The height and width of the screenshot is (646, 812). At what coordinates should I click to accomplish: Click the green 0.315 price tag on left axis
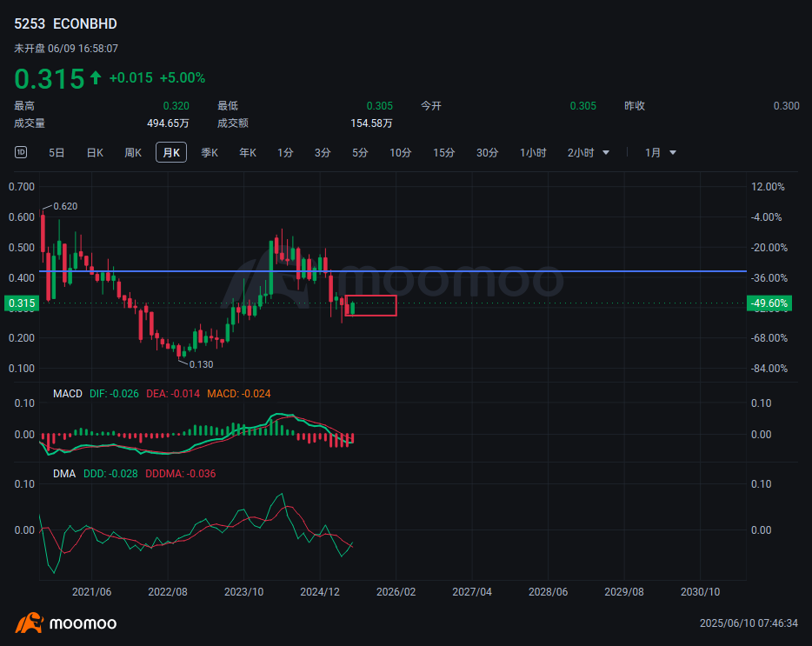click(22, 303)
